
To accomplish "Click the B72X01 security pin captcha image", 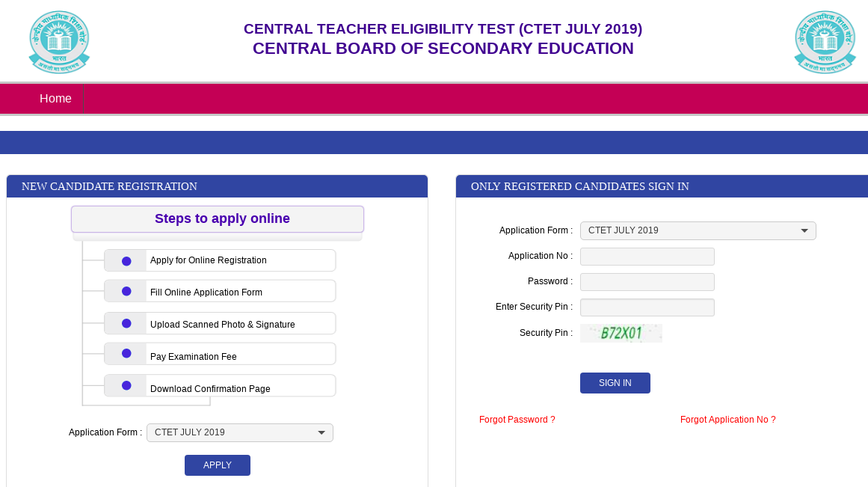I will click(x=621, y=332).
